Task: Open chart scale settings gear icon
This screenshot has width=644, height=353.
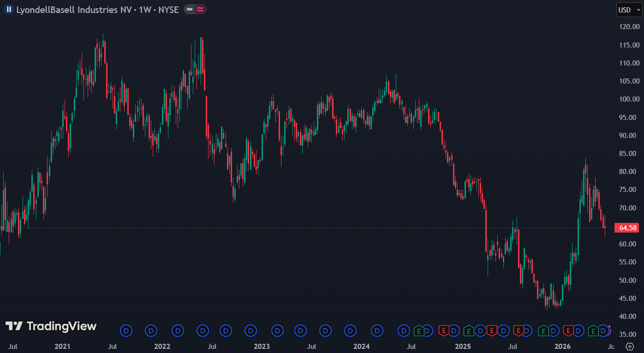Action: [630, 346]
